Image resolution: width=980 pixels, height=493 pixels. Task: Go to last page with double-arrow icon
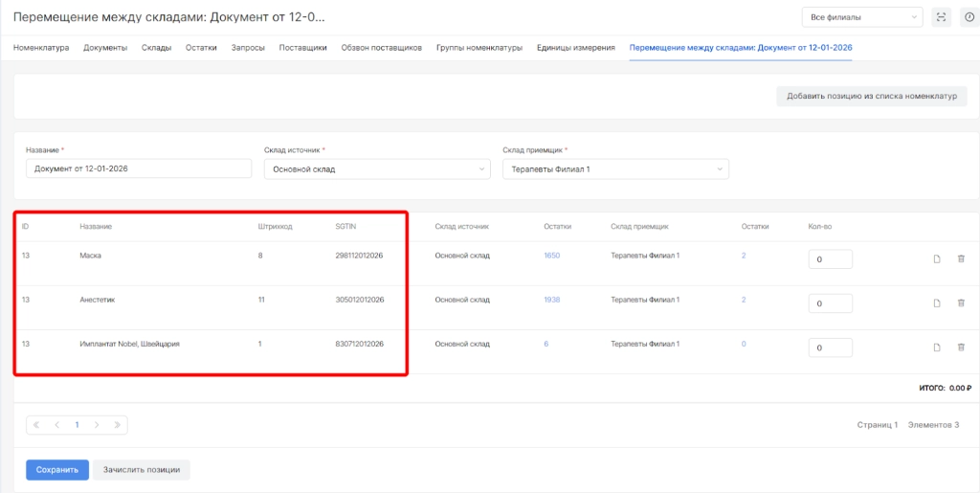click(x=116, y=424)
